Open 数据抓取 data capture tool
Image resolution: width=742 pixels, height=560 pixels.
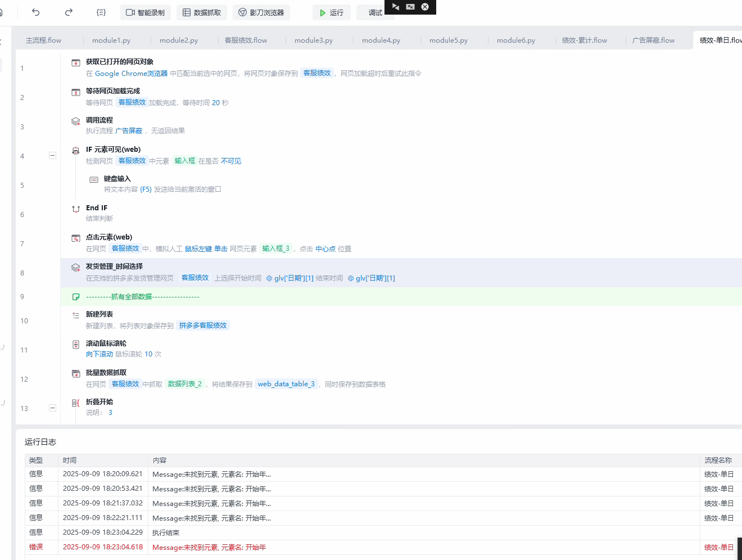202,12
